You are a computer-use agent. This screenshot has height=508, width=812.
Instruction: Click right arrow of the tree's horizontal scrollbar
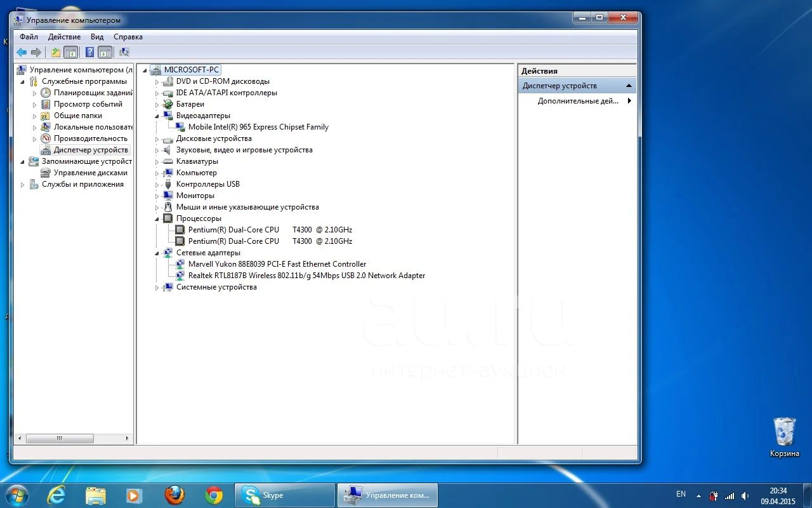(x=127, y=438)
